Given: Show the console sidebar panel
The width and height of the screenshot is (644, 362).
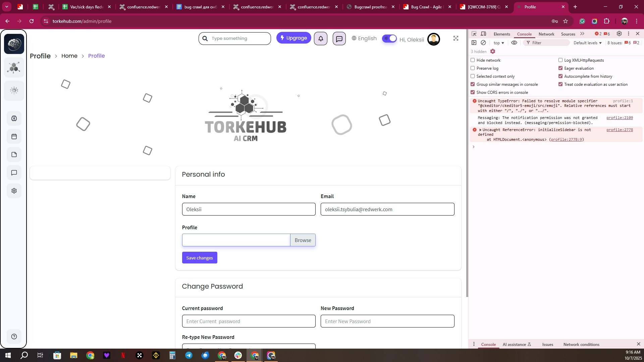Looking at the screenshot, I should [x=474, y=43].
